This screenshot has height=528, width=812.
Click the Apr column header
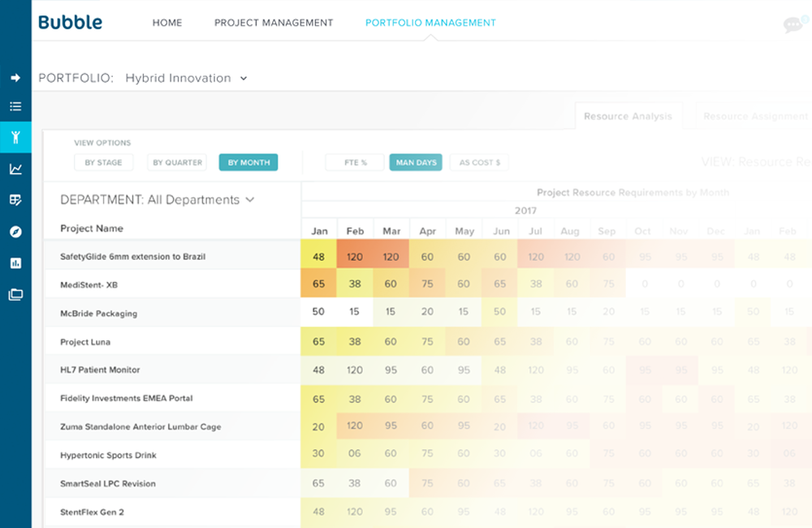pyautogui.click(x=428, y=231)
